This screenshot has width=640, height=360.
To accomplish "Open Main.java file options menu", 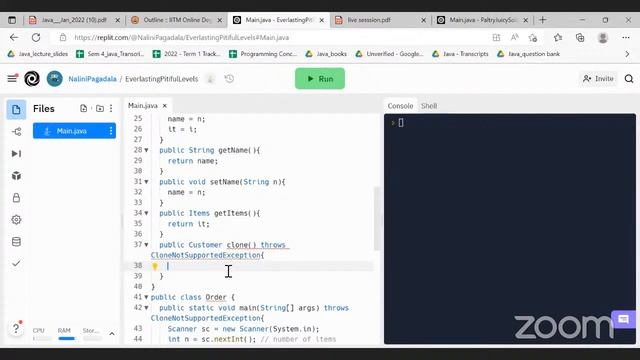I will [111, 131].
